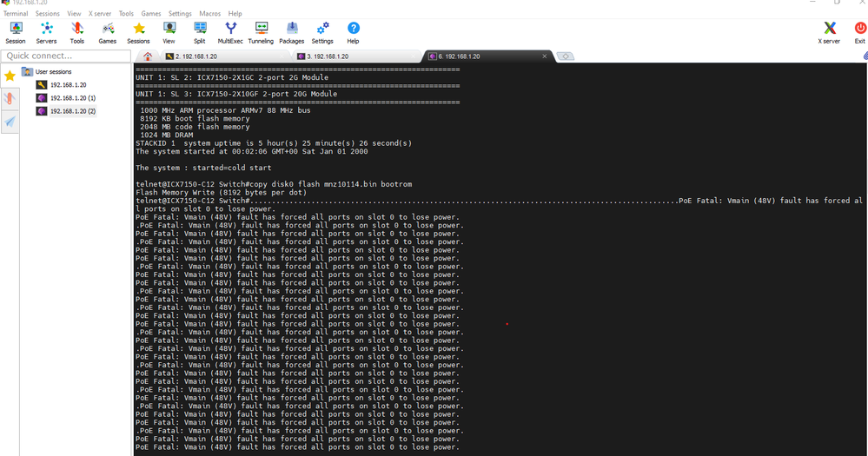Viewport: 868px width, 456px height.
Task: Open the Macros menu
Action: tap(209, 14)
